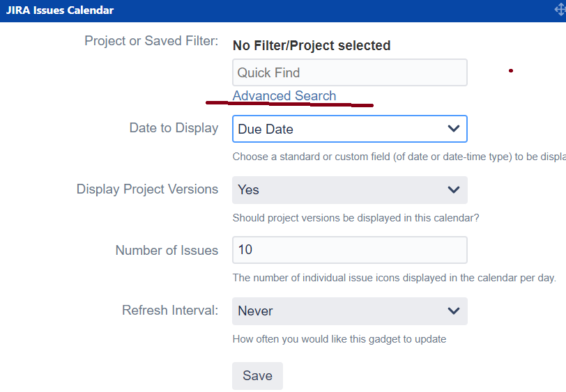Image resolution: width=566 pixels, height=392 pixels.
Task: Open the Advanced Search link
Action: (x=284, y=95)
